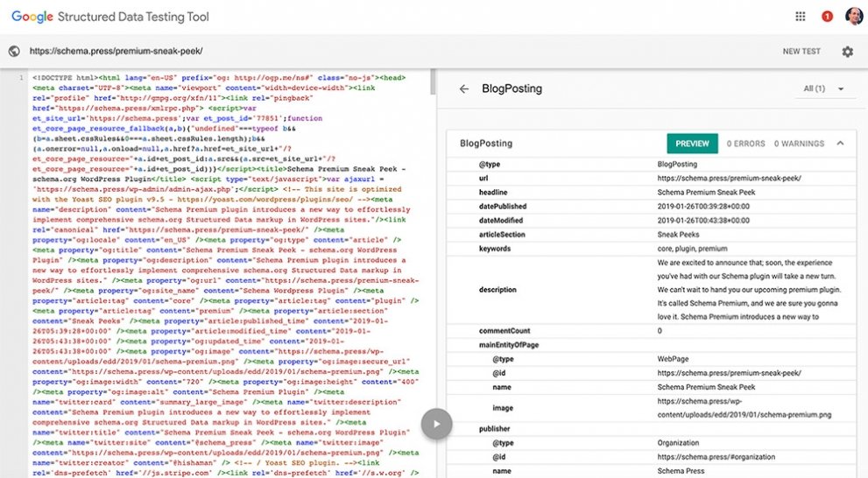Click the keywords property label
The image size is (868, 478).
click(x=494, y=249)
